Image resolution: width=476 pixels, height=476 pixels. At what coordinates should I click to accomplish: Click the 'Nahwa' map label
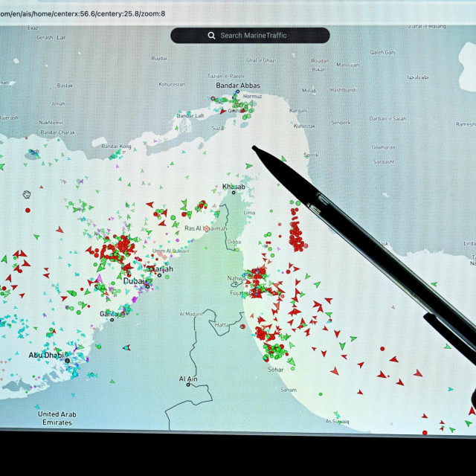coord(237,278)
